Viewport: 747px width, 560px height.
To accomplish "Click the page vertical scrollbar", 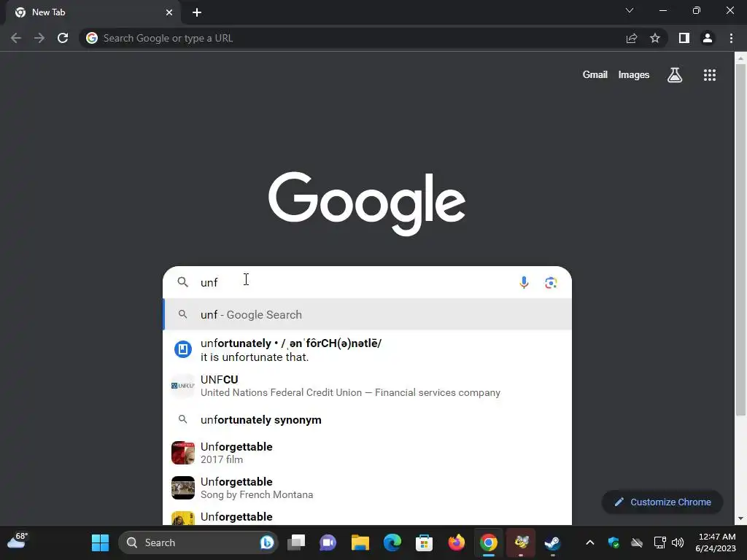I will 740,238.
